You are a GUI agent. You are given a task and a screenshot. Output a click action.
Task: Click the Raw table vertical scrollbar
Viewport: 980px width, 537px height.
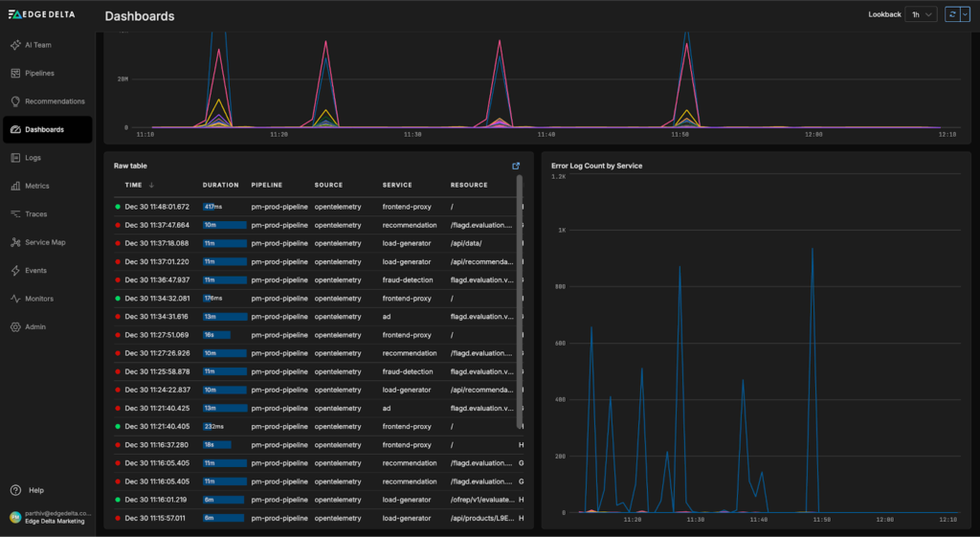pyautogui.click(x=520, y=287)
